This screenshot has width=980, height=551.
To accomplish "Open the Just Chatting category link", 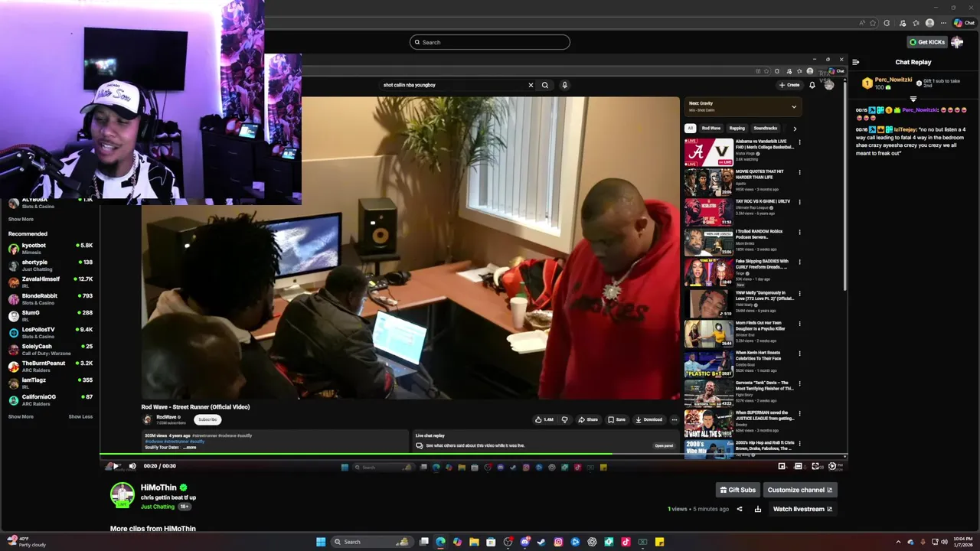I will point(158,507).
